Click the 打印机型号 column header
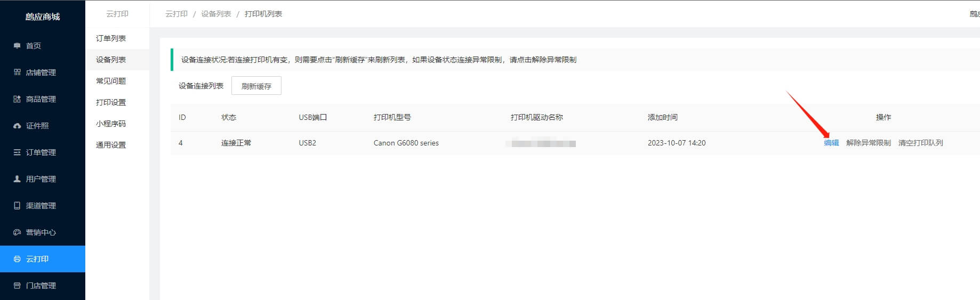 tap(392, 117)
